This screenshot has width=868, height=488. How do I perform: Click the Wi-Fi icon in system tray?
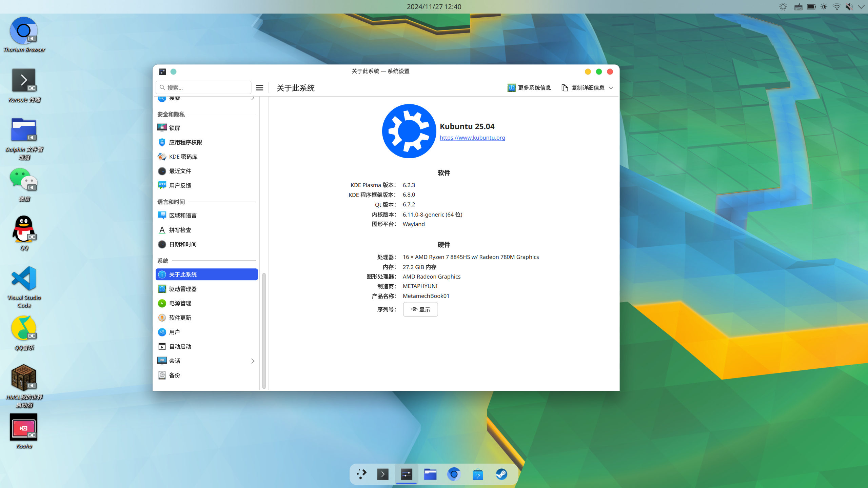point(837,7)
